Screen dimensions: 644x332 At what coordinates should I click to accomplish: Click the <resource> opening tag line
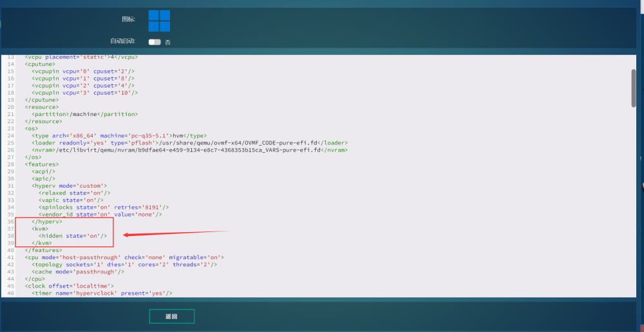click(42, 107)
